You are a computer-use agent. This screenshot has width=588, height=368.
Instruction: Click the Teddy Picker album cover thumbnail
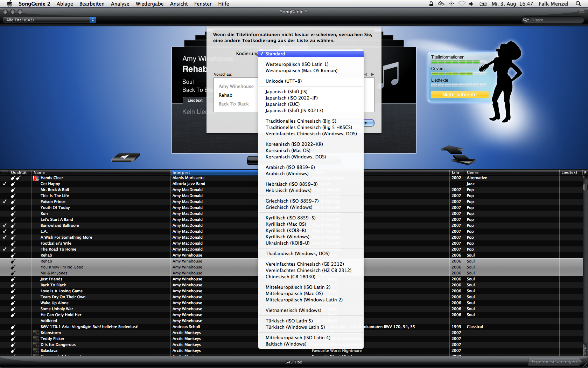36,339
